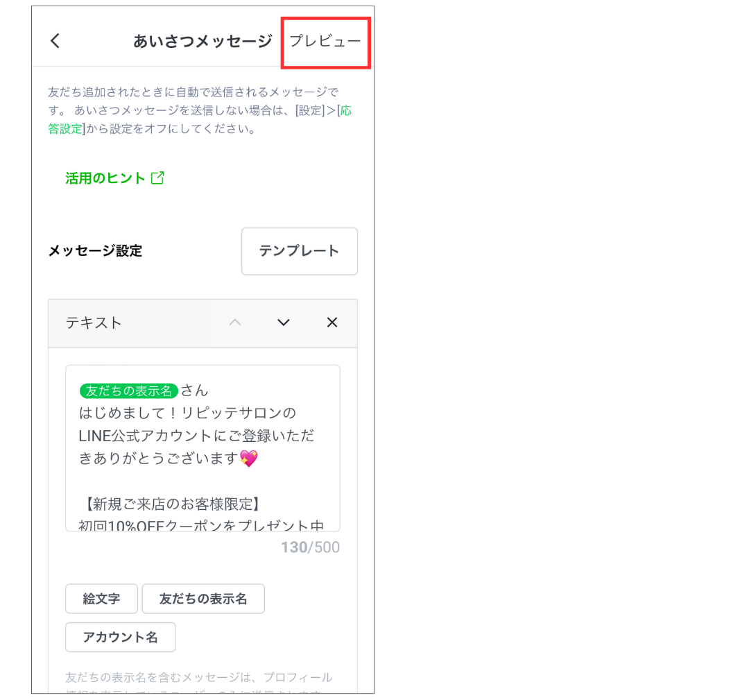Click the sparkling heart emoji in message
Screen dimensions: 749x700
[248, 459]
